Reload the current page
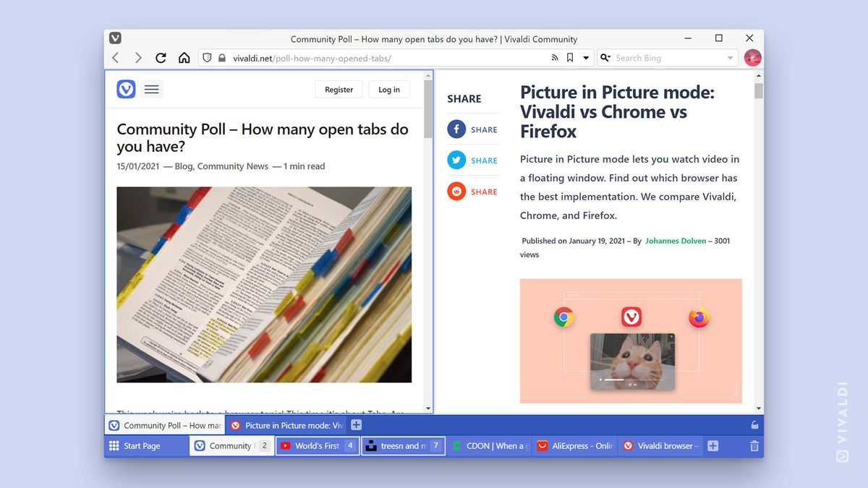Screen dimensions: 868x488 (161, 57)
